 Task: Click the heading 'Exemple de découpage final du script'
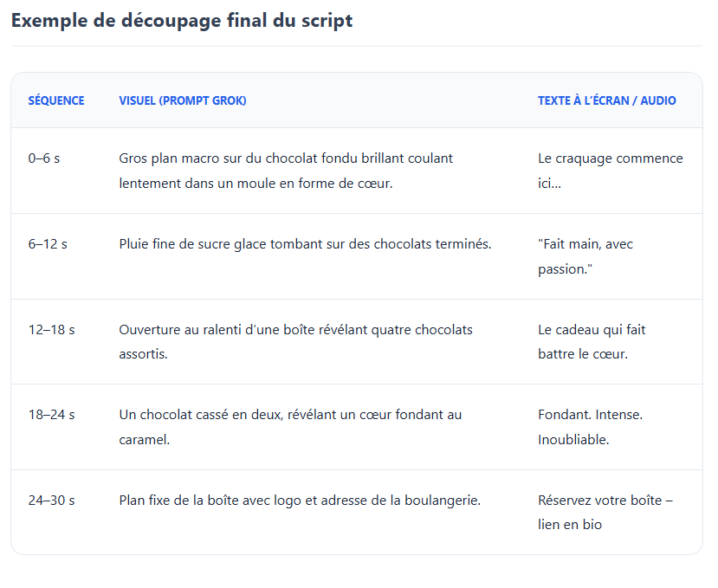point(182,21)
